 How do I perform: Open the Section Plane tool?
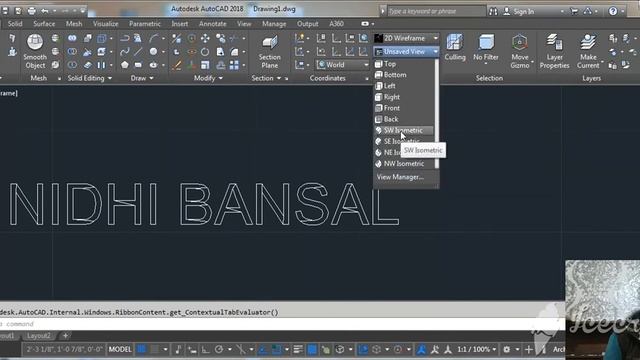click(x=269, y=51)
